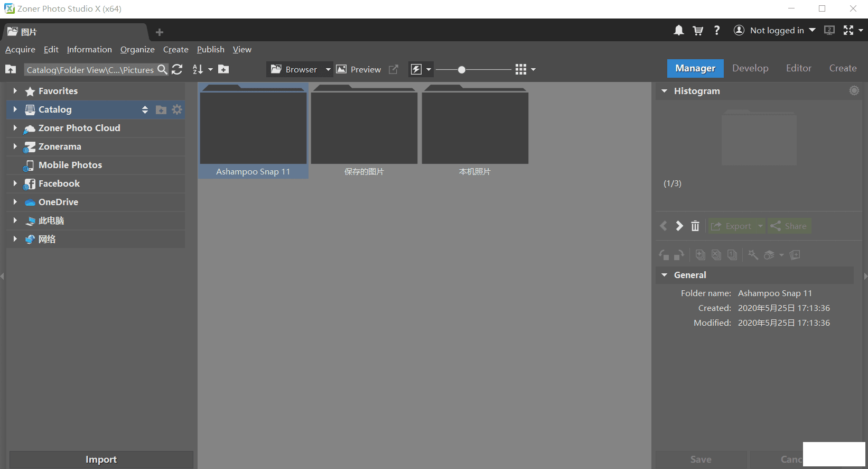Adjust the thumbnail size slider handle
Screen dimensions: 868x469
462,69
